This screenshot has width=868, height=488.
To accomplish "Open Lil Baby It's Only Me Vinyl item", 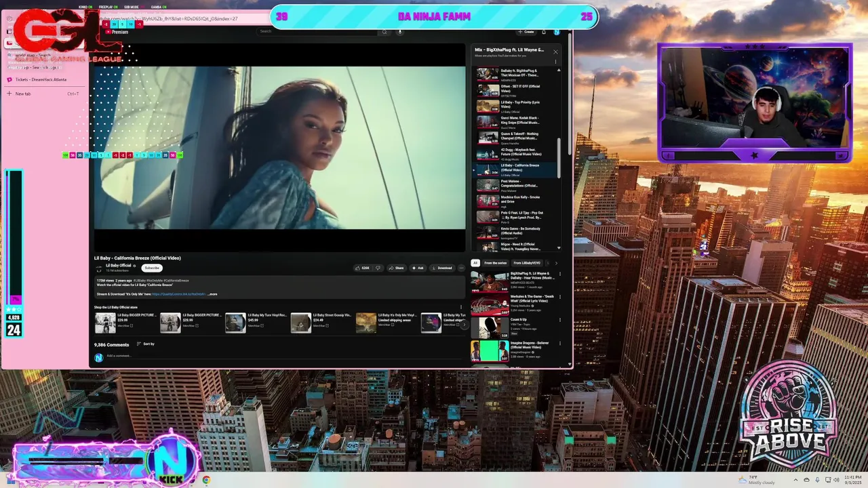I will click(x=387, y=323).
